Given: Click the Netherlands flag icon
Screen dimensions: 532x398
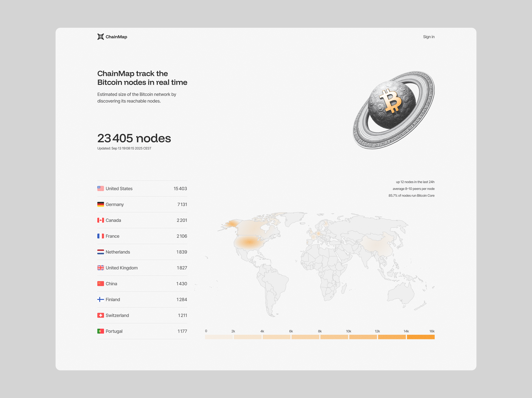Looking at the screenshot, I should [x=101, y=252].
